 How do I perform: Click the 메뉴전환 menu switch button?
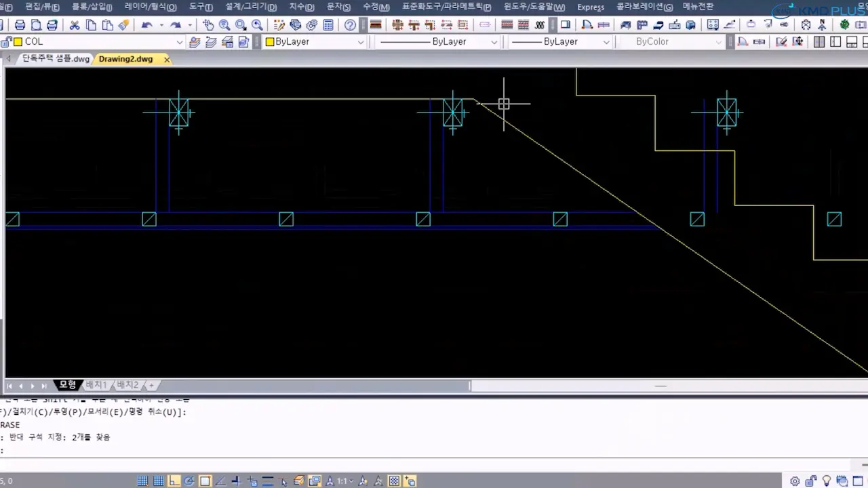pos(698,7)
